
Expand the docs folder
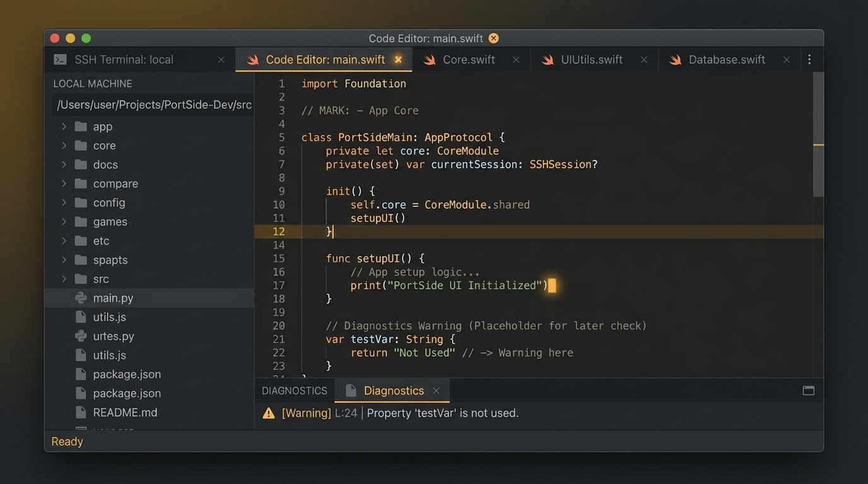(x=64, y=164)
